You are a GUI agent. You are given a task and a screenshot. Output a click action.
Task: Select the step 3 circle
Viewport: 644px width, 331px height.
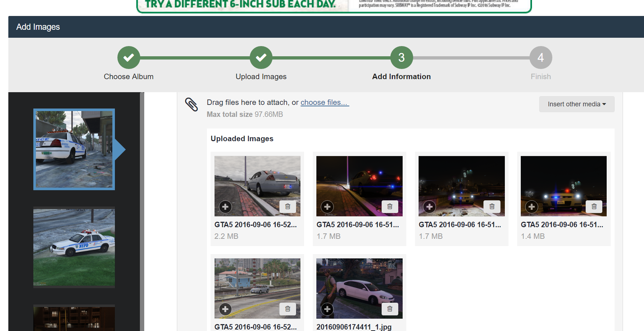click(x=402, y=57)
